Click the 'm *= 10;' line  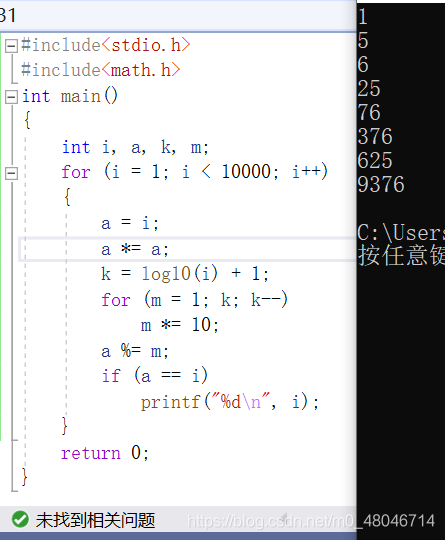[179, 325]
